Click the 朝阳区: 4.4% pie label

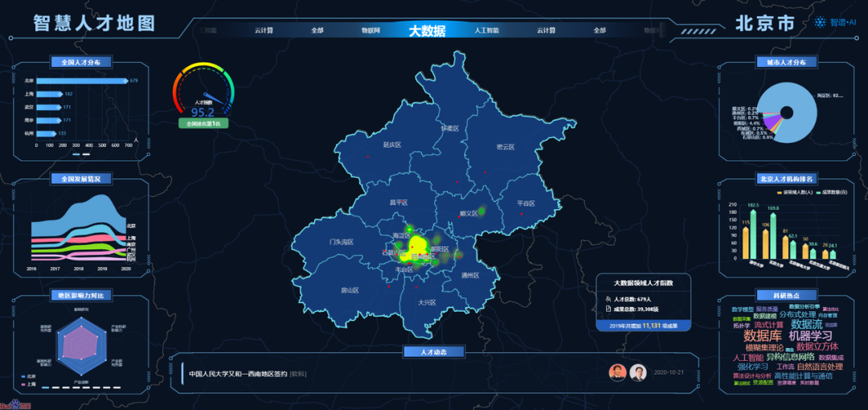[x=746, y=123]
